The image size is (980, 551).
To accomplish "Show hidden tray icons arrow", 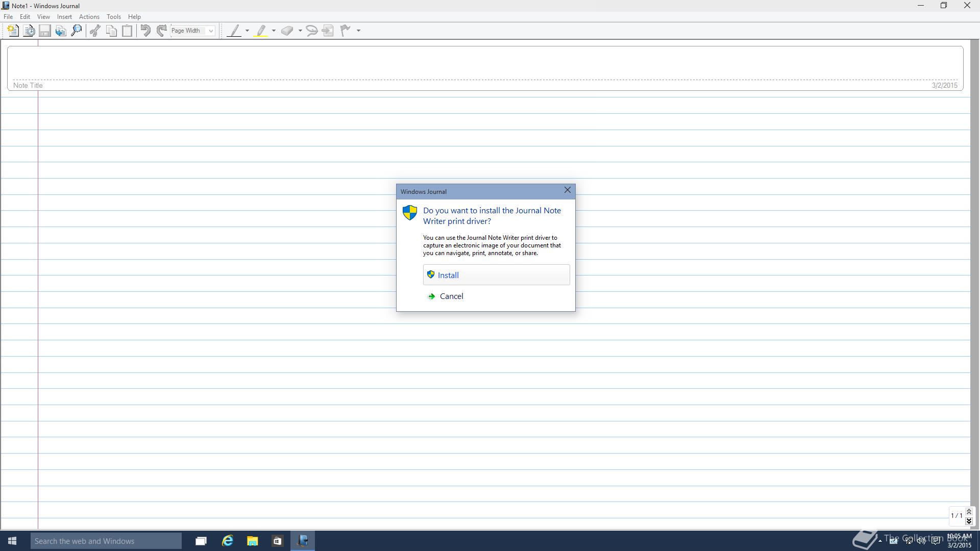I will [x=880, y=541].
